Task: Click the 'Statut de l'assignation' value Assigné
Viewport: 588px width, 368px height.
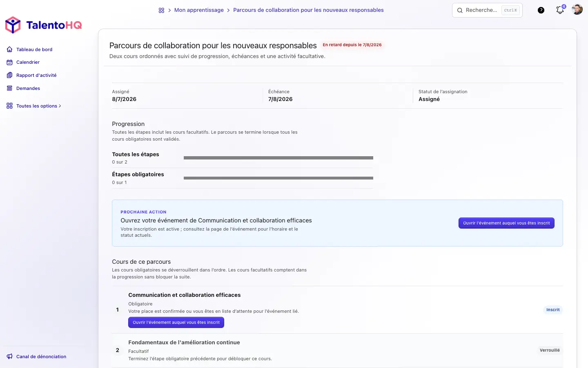Action: (429, 99)
